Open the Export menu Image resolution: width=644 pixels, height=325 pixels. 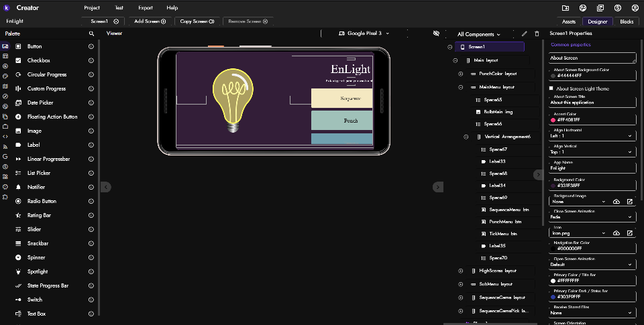coord(146,8)
